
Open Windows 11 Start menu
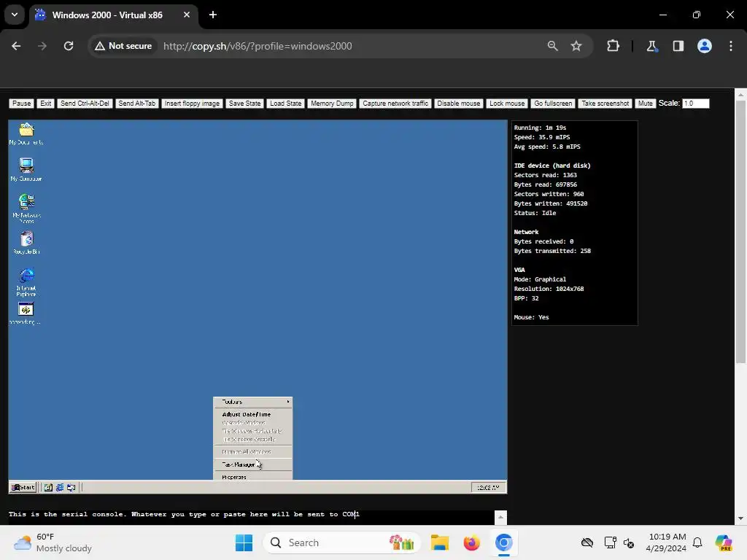tap(244, 542)
